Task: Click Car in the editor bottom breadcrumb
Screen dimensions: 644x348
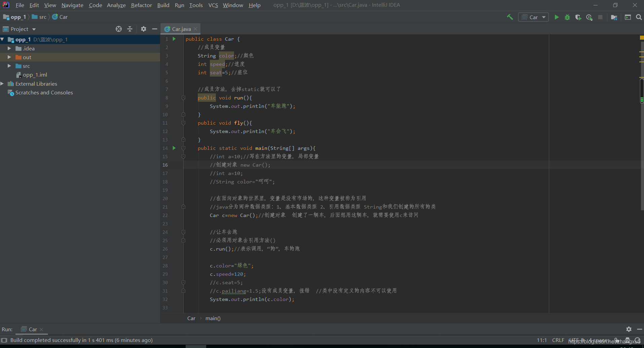Action: [191, 318]
